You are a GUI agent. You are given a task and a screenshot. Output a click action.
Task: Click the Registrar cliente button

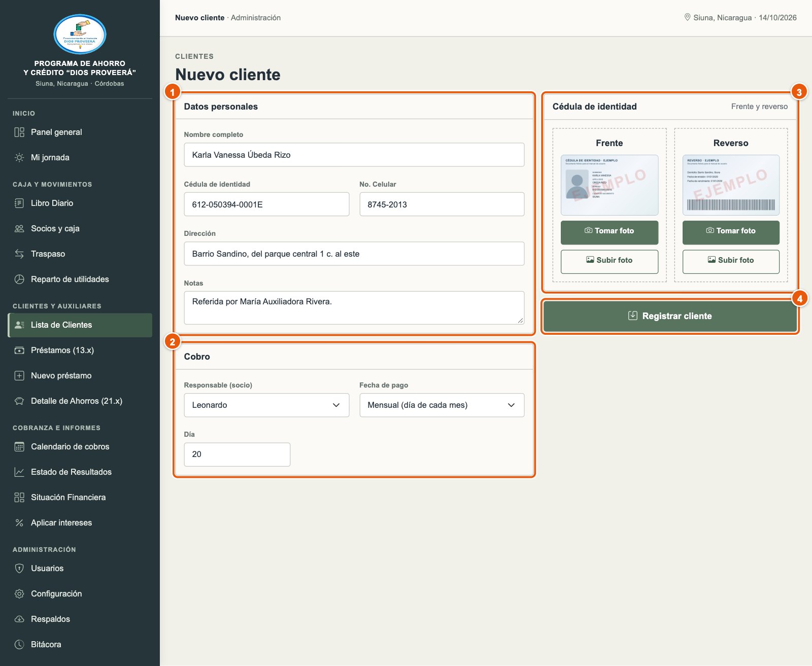pyautogui.click(x=670, y=316)
